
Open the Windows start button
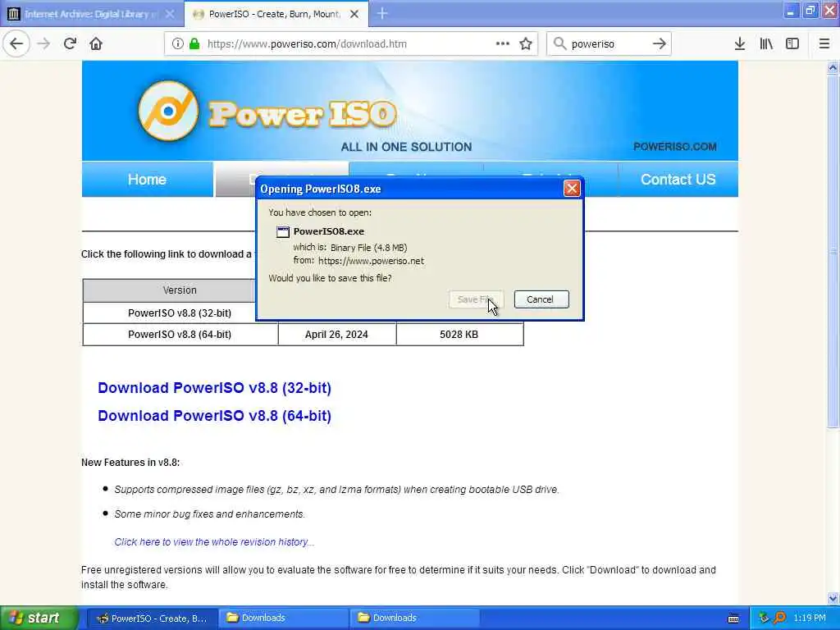coord(39,619)
